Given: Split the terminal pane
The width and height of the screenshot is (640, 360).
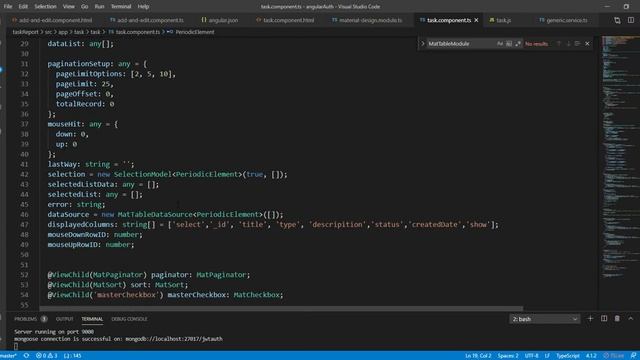Looking at the screenshot, I should pyautogui.click(x=604, y=318).
